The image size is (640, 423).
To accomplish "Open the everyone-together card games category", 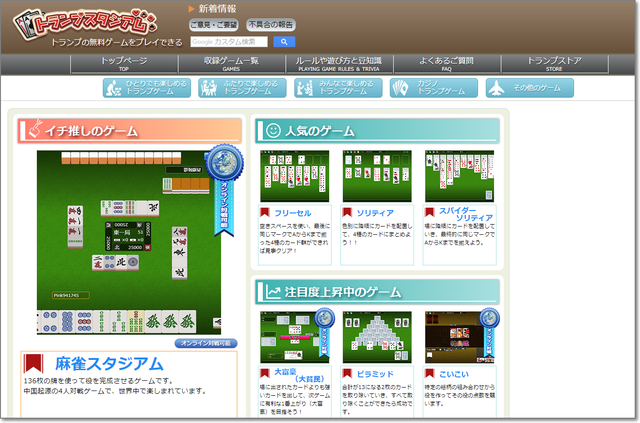I will pyautogui.click(x=337, y=88).
